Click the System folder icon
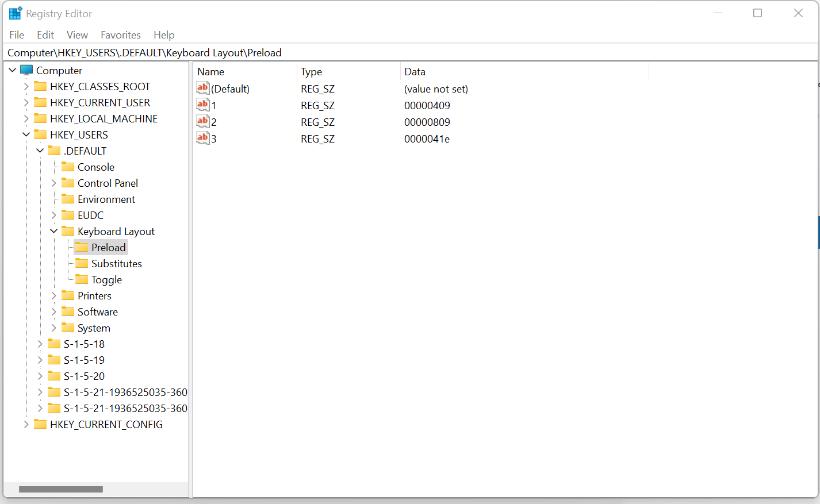The width and height of the screenshot is (820, 504). [x=68, y=328]
